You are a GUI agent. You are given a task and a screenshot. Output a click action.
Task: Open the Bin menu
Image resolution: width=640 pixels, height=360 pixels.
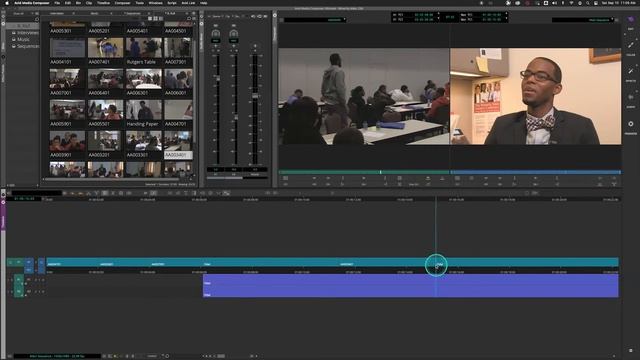78,3
